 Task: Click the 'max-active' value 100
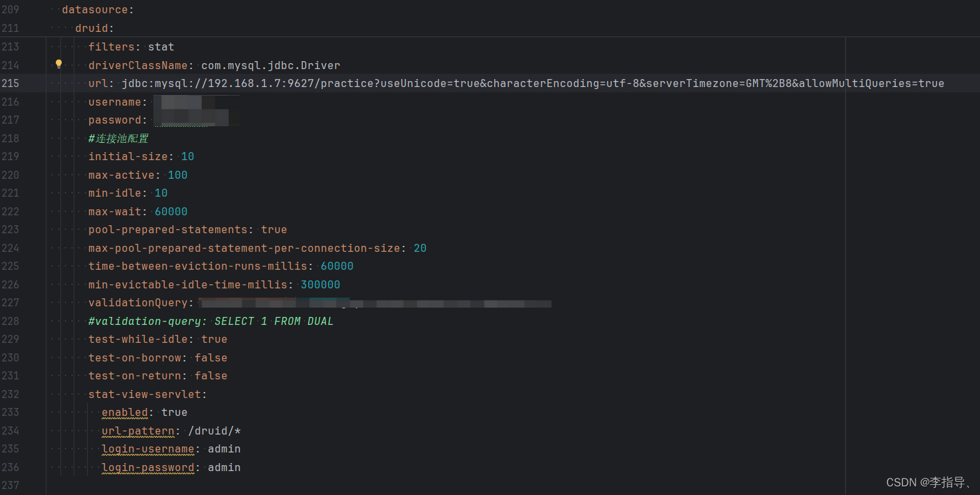click(178, 175)
